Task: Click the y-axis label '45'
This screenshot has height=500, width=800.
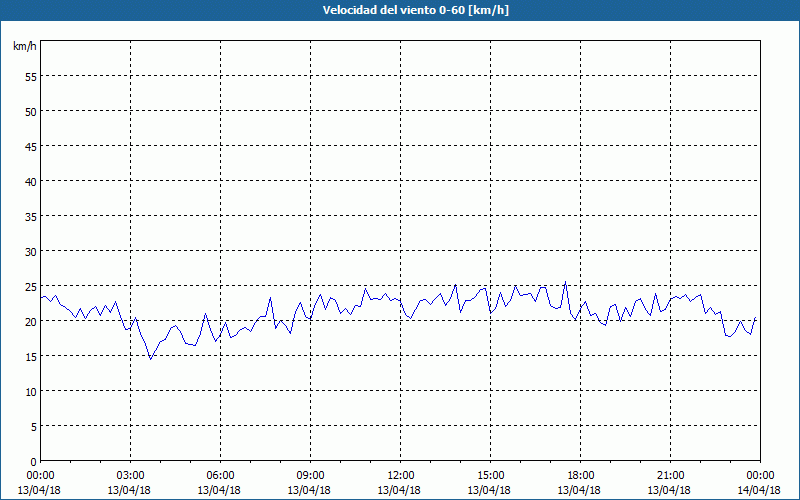Action: point(31,146)
